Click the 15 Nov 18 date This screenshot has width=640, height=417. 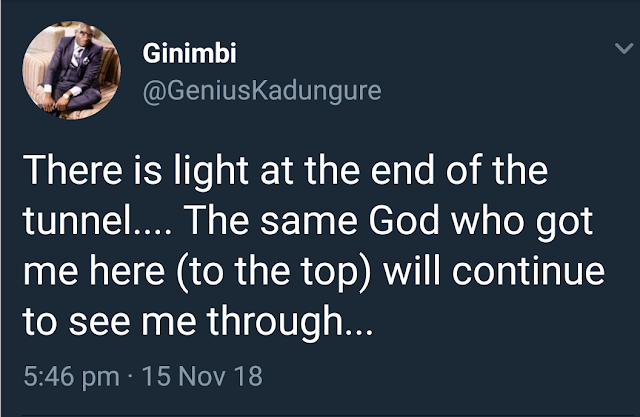[x=201, y=378]
